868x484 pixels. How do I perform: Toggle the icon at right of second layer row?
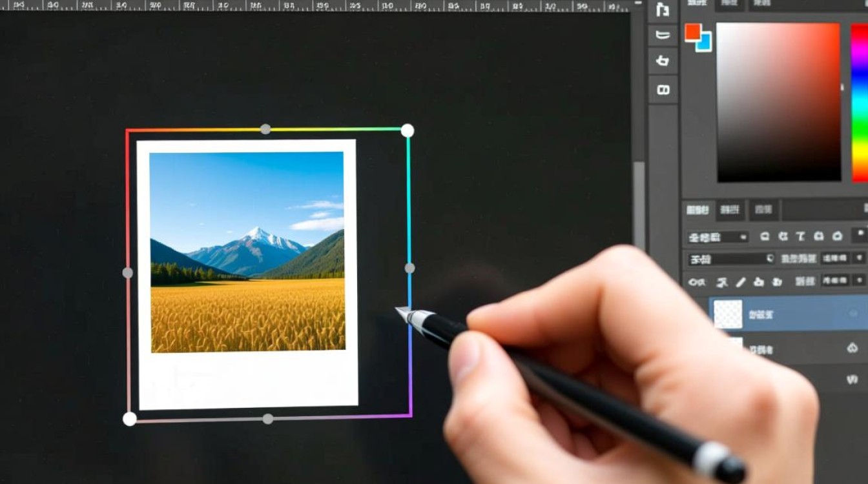852,348
